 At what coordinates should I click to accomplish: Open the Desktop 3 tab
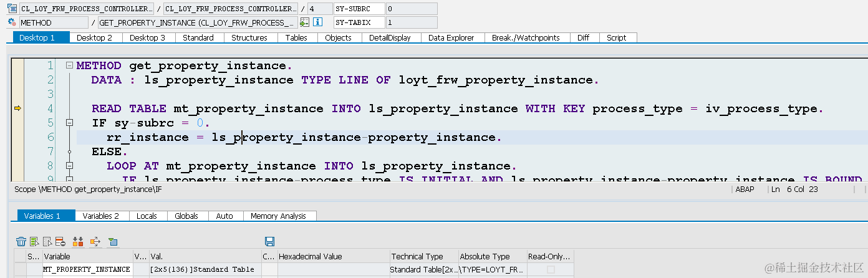click(148, 37)
